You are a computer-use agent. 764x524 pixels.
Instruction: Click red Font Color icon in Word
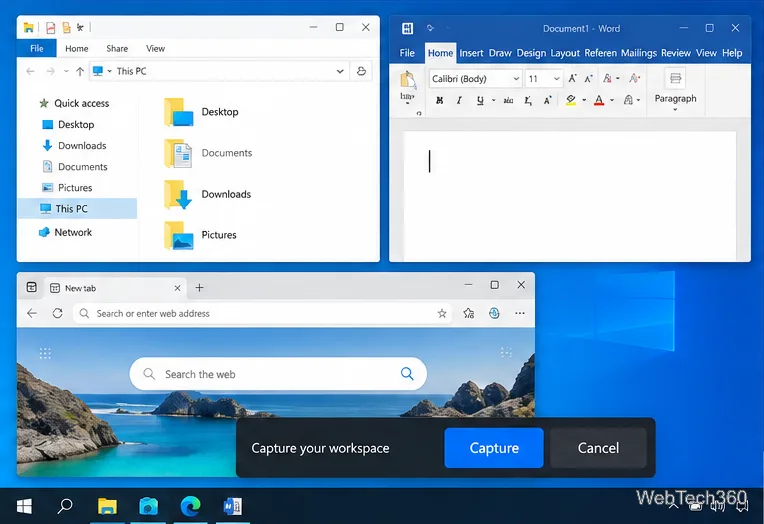(599, 100)
